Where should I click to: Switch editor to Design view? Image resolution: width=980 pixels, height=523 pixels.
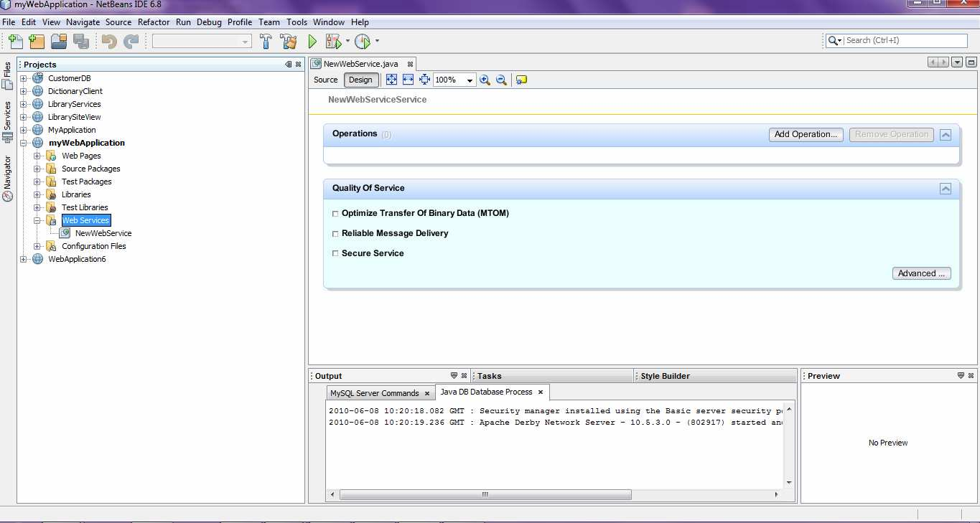[361, 80]
